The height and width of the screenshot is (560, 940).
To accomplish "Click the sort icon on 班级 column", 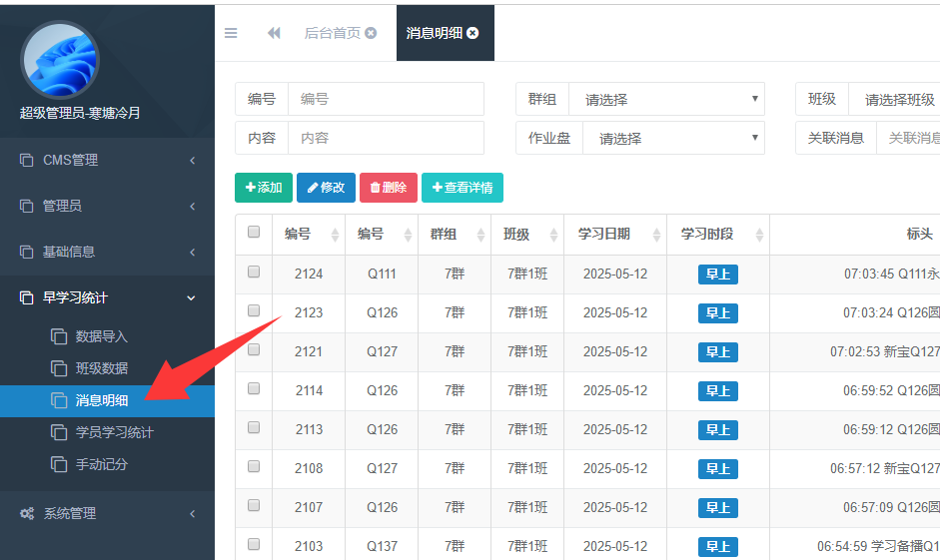I will click(x=553, y=236).
